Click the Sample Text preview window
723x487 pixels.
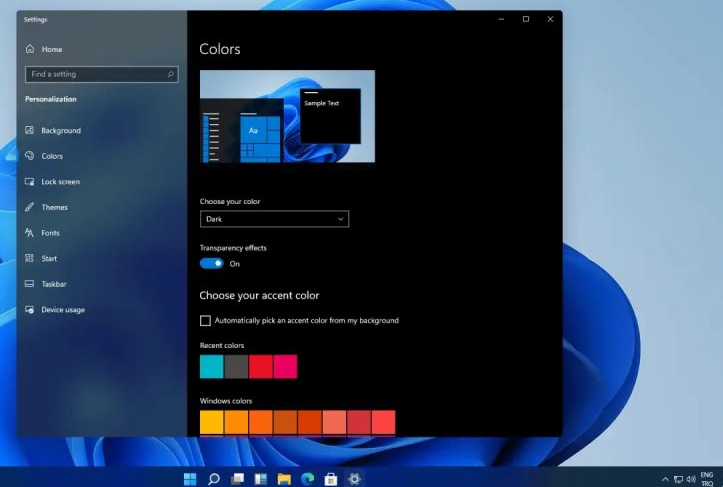pos(330,116)
